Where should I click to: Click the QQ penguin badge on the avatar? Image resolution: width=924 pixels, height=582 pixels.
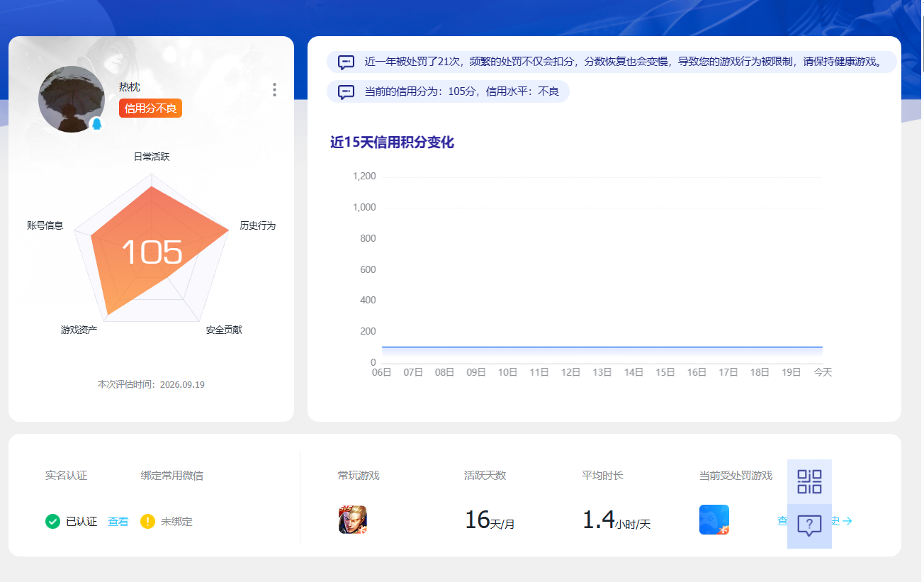(x=97, y=124)
